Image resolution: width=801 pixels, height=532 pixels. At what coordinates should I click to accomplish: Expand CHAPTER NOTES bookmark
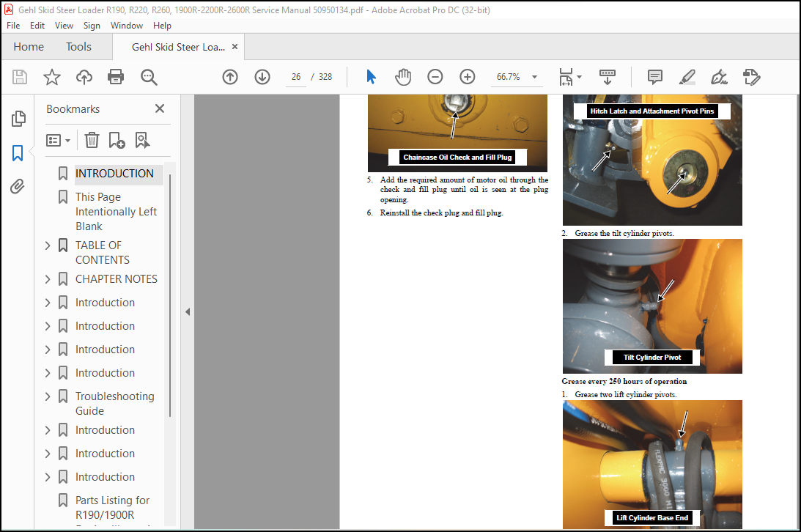[x=48, y=279]
